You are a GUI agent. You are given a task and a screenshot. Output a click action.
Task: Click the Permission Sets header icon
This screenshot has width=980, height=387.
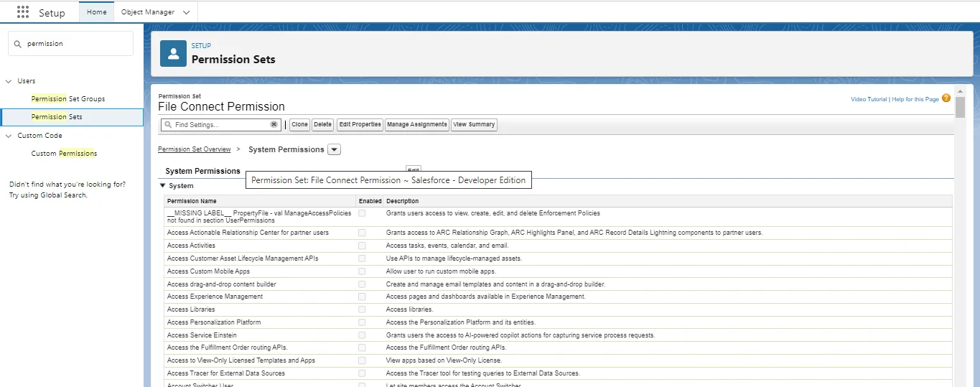pyautogui.click(x=173, y=53)
